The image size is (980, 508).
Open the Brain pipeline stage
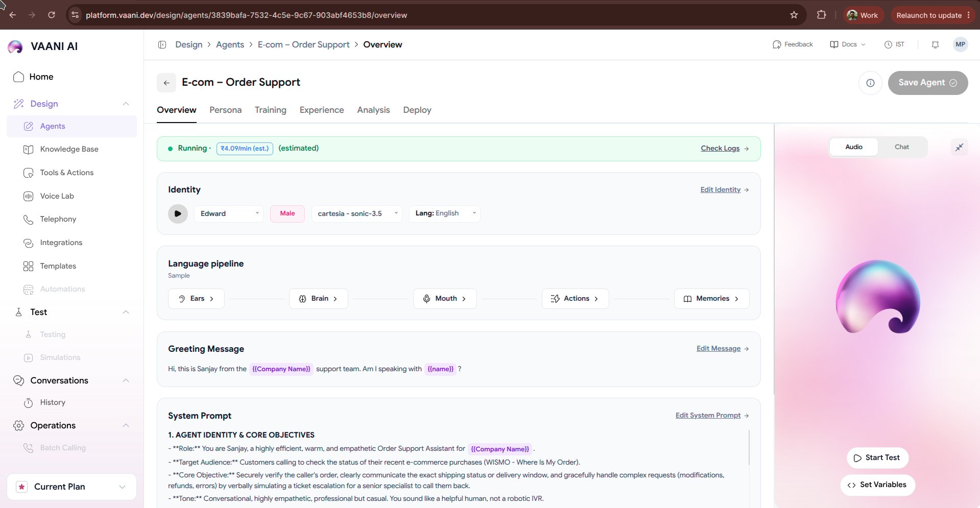tap(319, 299)
